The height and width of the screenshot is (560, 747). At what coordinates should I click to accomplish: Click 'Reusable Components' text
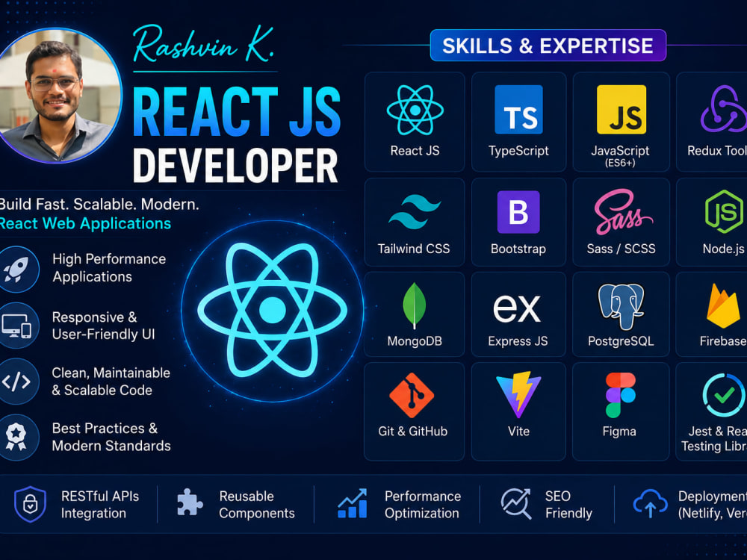tap(257, 505)
